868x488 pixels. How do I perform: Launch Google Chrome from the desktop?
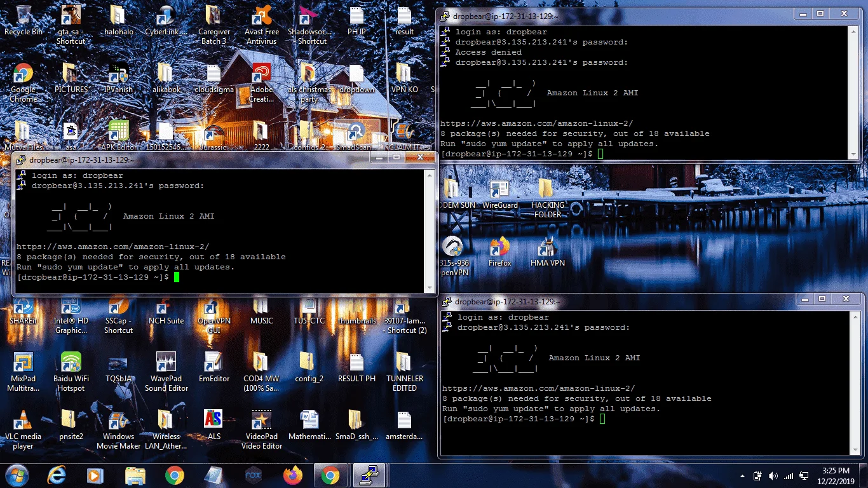point(24,83)
